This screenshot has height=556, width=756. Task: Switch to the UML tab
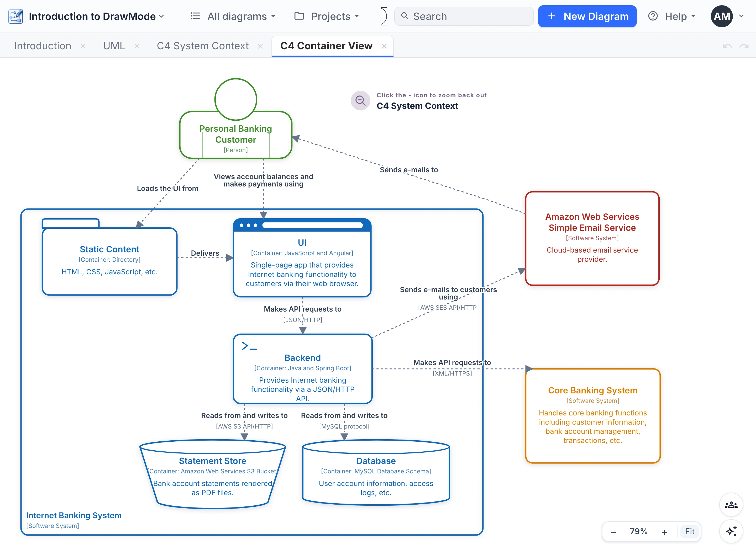point(114,46)
